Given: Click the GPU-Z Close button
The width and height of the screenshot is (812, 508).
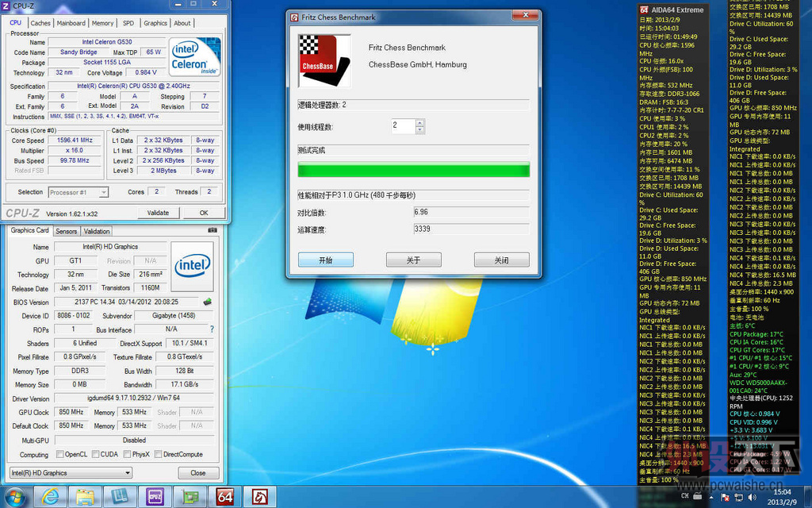Looking at the screenshot, I should point(197,473).
